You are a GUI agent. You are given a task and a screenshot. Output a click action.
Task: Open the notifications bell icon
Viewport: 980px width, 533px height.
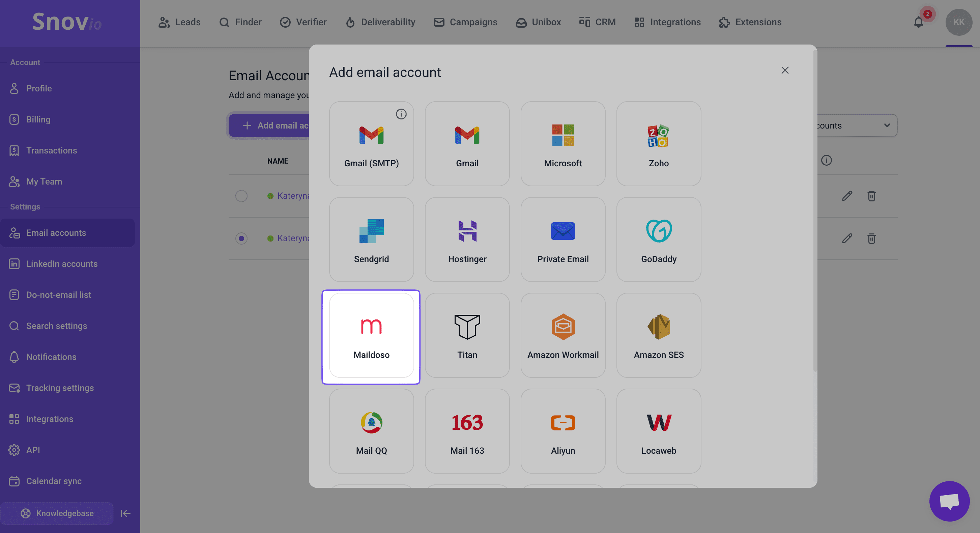(918, 23)
